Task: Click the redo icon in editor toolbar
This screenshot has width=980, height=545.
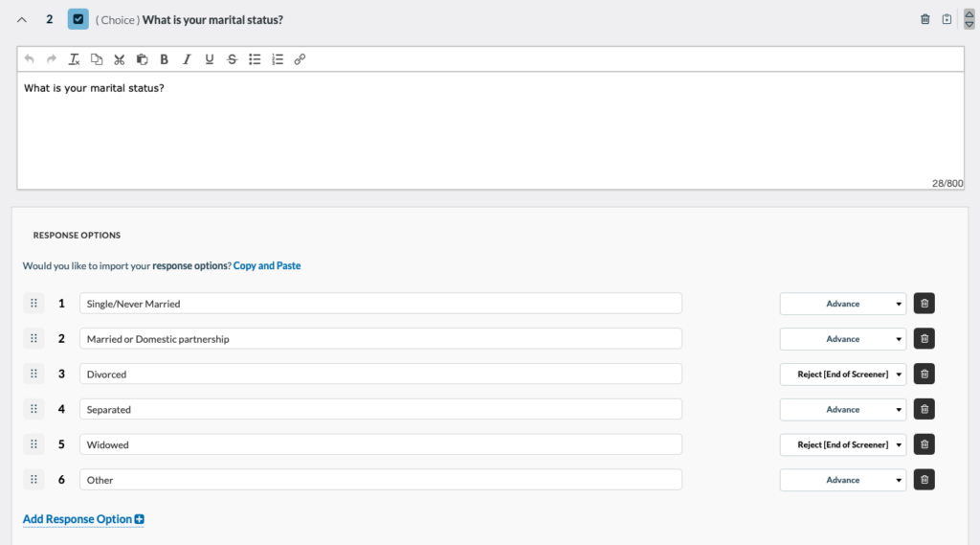Action: (52, 59)
